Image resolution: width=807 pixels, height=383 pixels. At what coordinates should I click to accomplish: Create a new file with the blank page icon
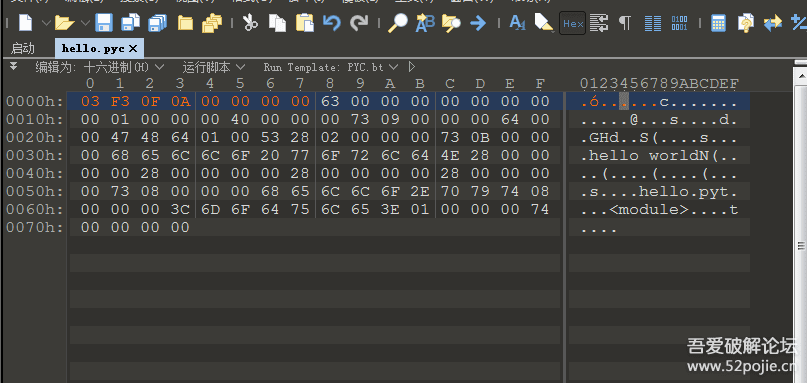(26, 23)
